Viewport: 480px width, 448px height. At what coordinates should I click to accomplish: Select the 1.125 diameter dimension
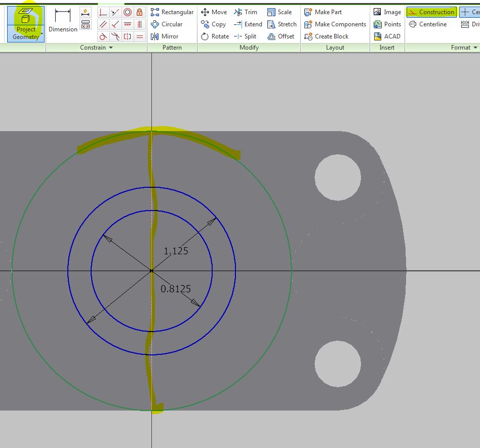[x=176, y=251]
